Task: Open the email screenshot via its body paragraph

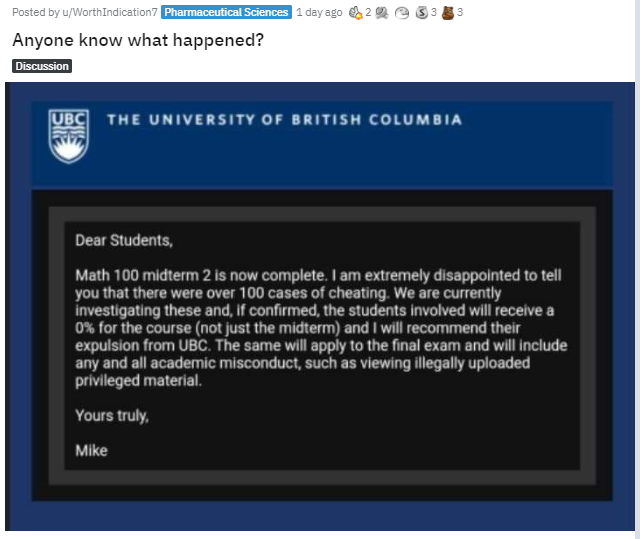Action: point(321,328)
